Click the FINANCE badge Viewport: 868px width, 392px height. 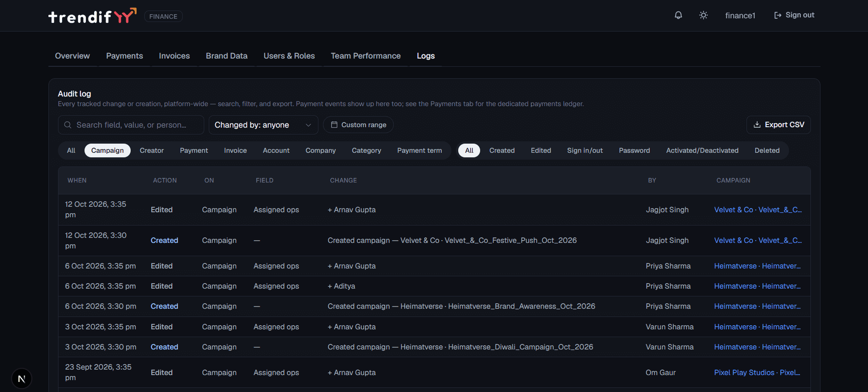164,16
